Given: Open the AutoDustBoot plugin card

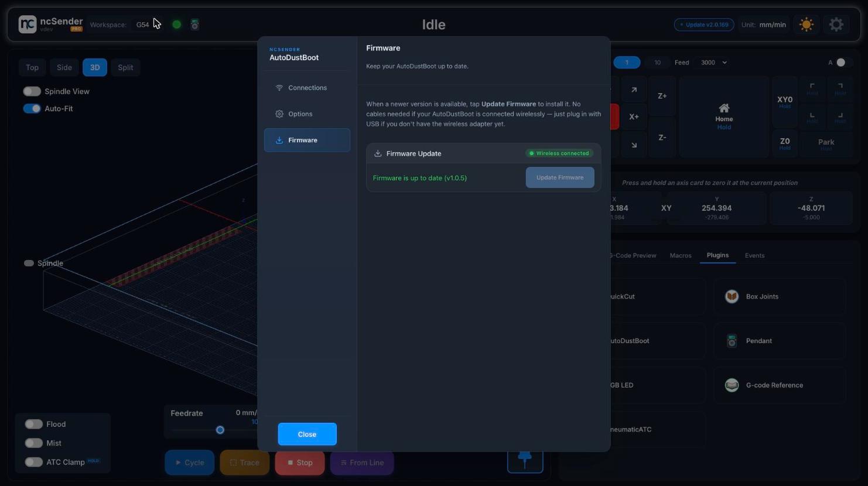Looking at the screenshot, I should pyautogui.click(x=657, y=341).
